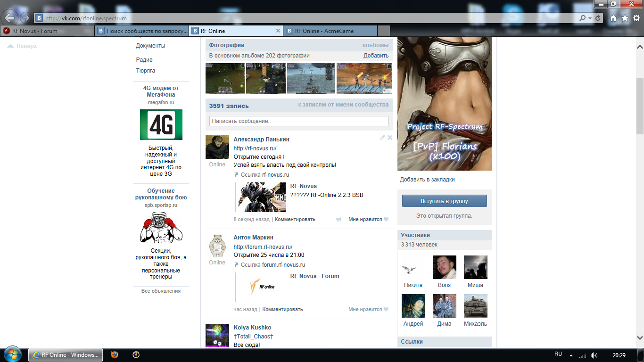Click the boxer ad illustration

click(x=161, y=228)
